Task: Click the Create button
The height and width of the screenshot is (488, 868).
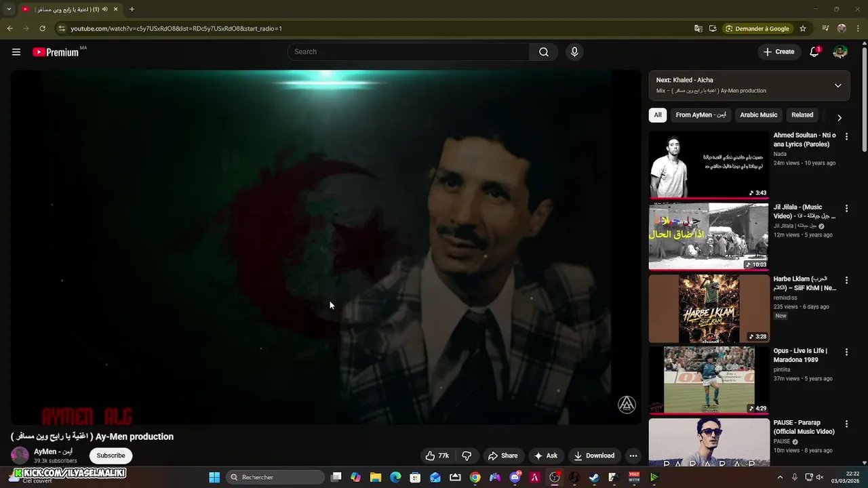Action: (778, 52)
